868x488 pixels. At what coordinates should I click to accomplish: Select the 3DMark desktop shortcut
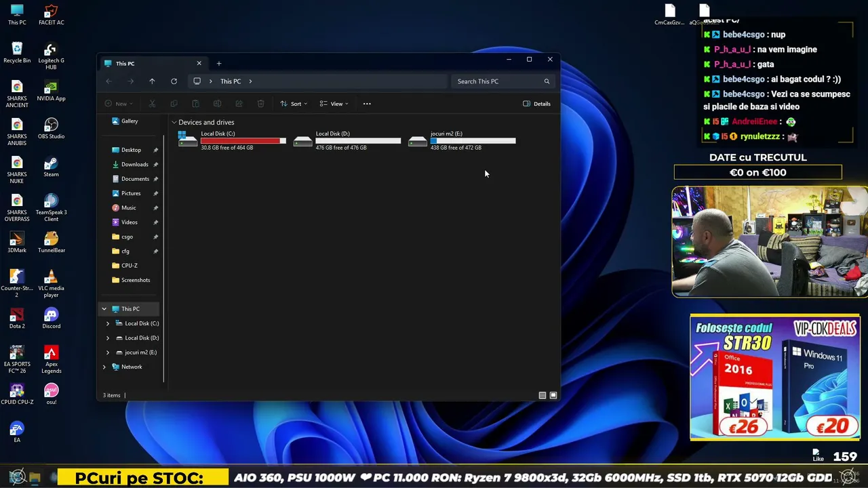click(17, 243)
